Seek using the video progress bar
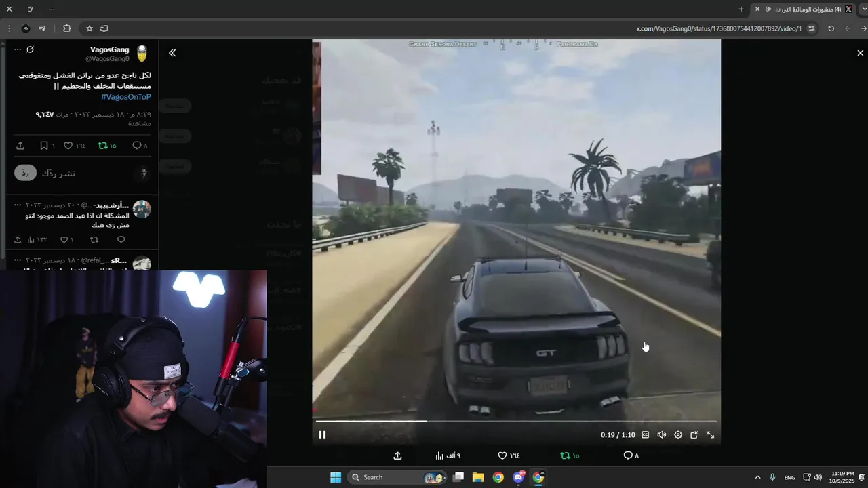868x488 pixels. tap(516, 421)
